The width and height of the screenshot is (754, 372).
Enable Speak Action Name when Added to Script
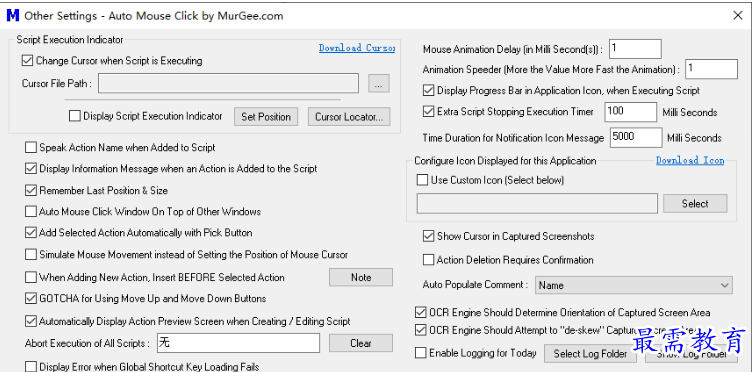pos(31,148)
